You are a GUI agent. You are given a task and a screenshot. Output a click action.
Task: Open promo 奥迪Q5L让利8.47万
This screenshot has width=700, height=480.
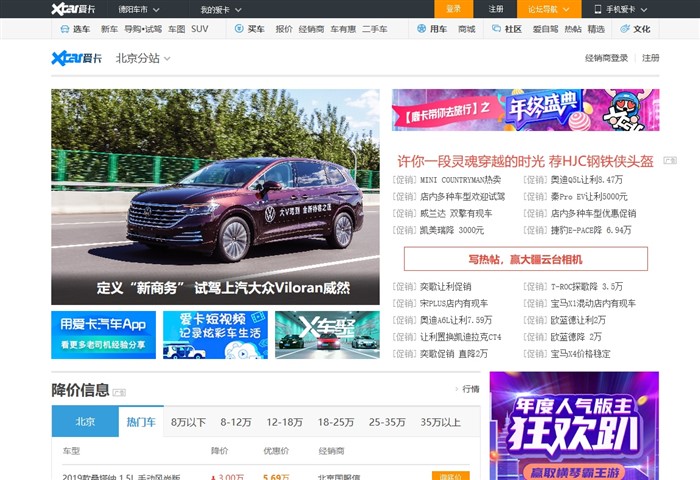click(586, 180)
